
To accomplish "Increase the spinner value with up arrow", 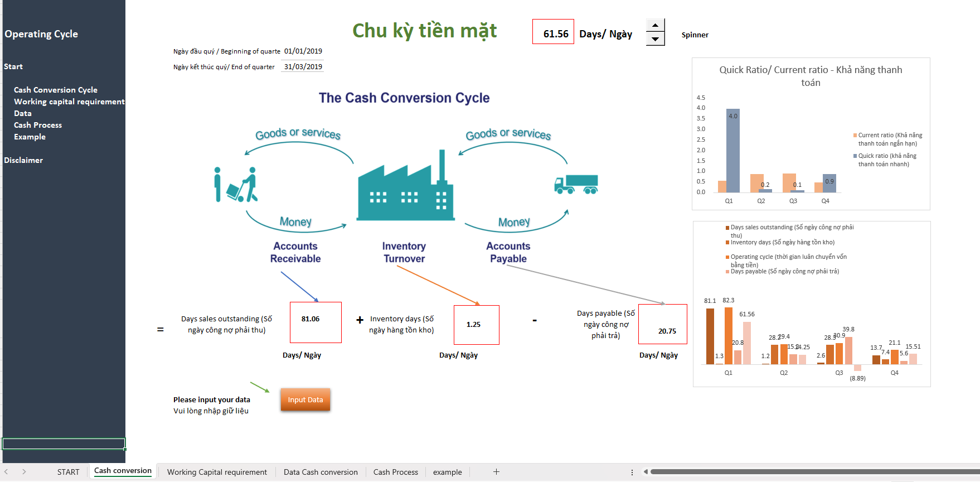I will pyautogui.click(x=655, y=26).
